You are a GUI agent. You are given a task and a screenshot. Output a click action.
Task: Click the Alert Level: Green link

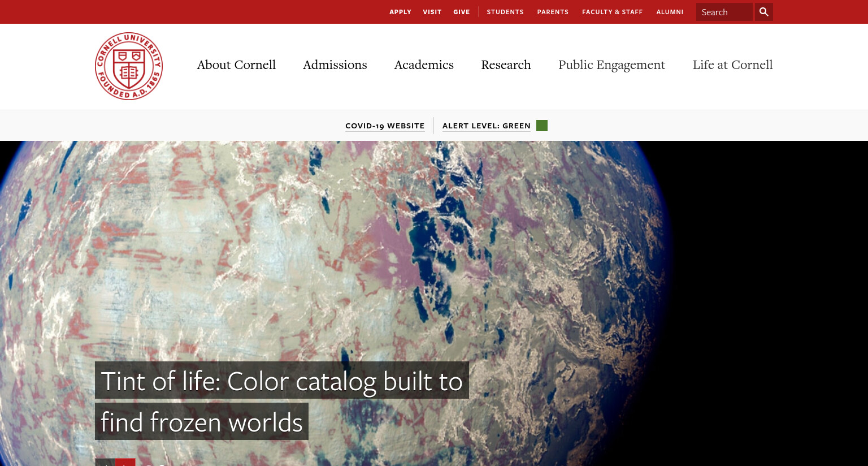point(487,126)
